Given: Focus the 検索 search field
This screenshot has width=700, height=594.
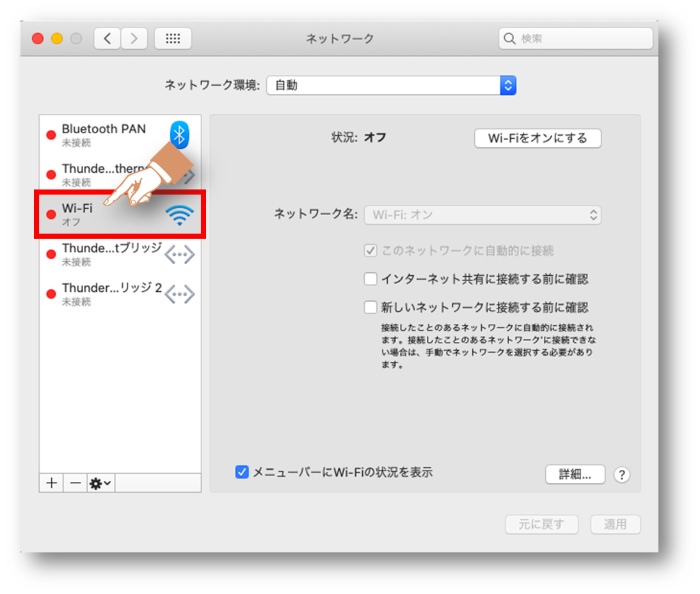Looking at the screenshot, I should click(x=575, y=39).
